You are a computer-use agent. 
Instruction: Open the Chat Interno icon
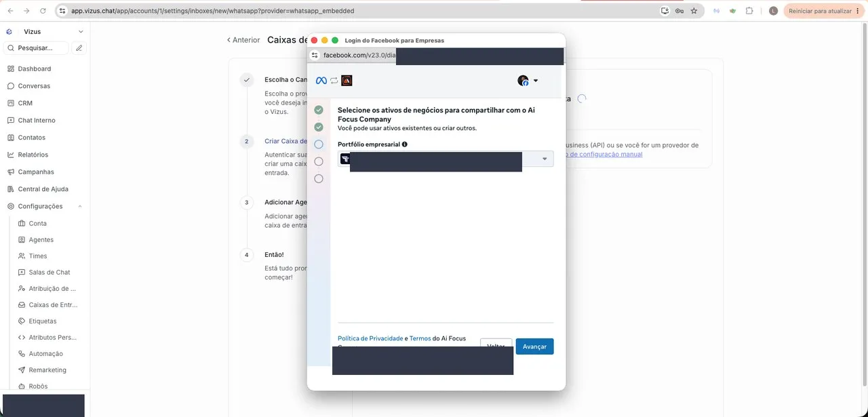pos(11,120)
